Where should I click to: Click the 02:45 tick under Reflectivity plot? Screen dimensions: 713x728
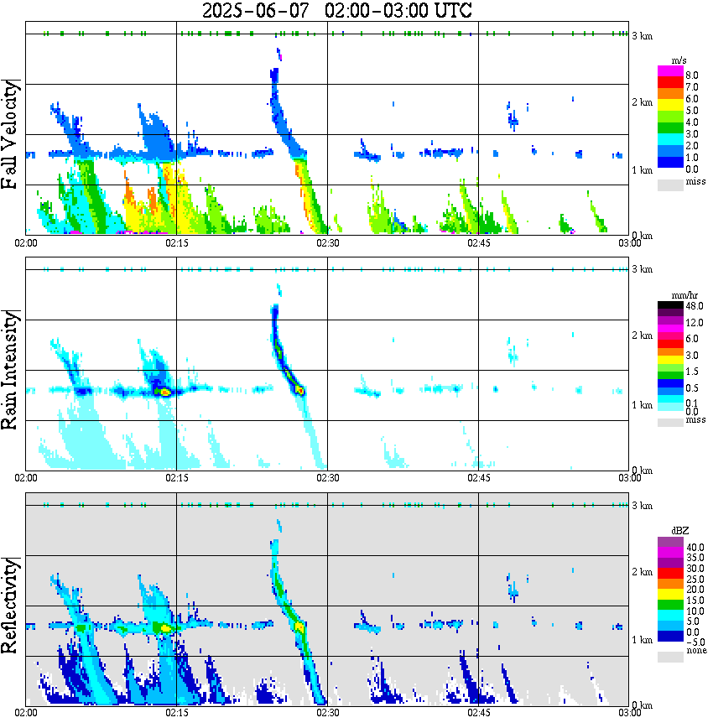[479, 713]
